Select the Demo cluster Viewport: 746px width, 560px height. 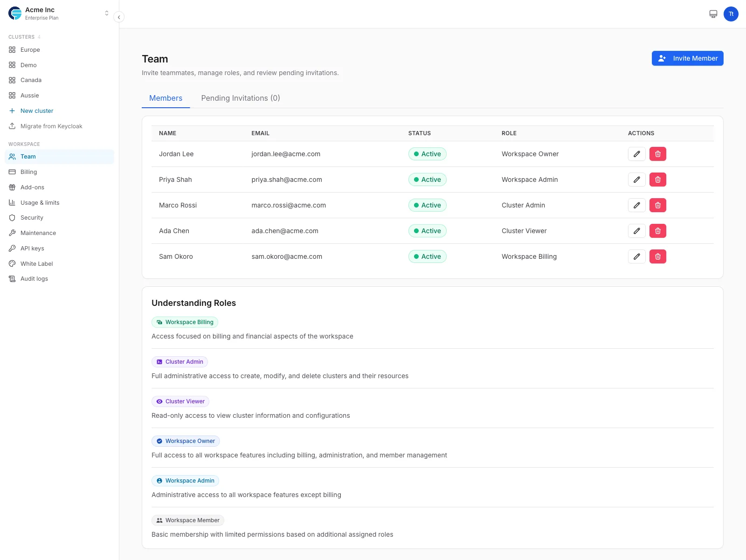pos(59,65)
